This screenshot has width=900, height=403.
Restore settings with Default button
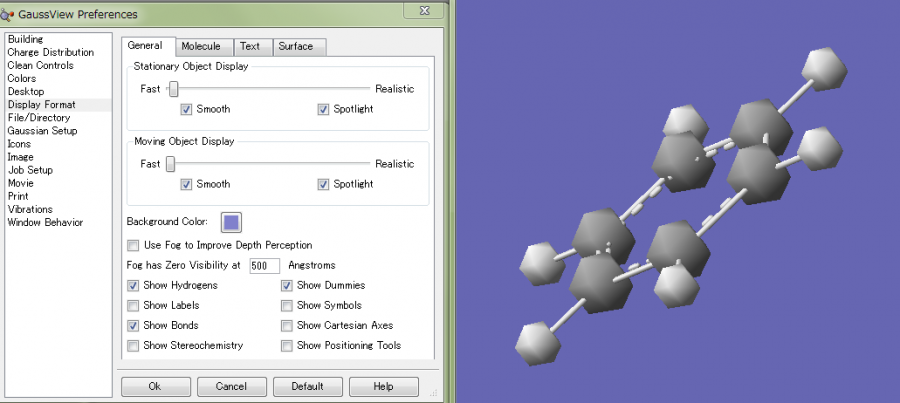[308, 387]
